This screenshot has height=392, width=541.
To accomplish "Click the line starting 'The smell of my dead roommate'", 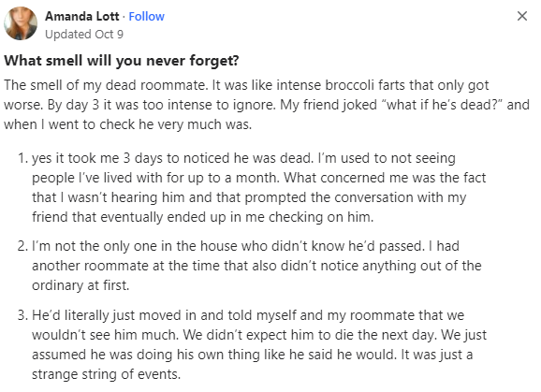I will (246, 85).
